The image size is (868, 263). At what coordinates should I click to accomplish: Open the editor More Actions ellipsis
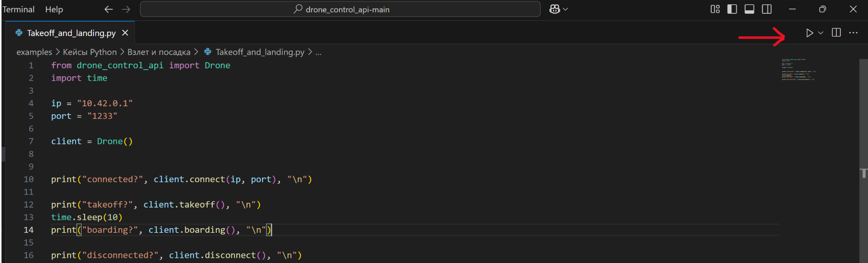click(x=853, y=33)
